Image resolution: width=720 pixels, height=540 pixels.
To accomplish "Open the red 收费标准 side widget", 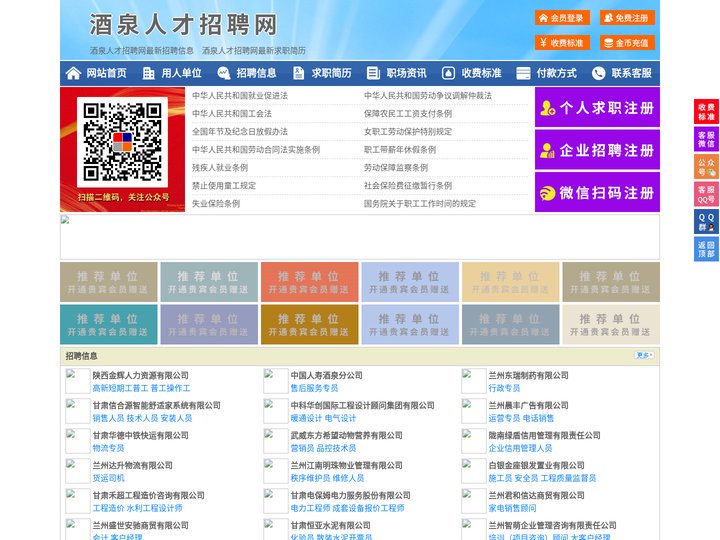I will (706, 112).
